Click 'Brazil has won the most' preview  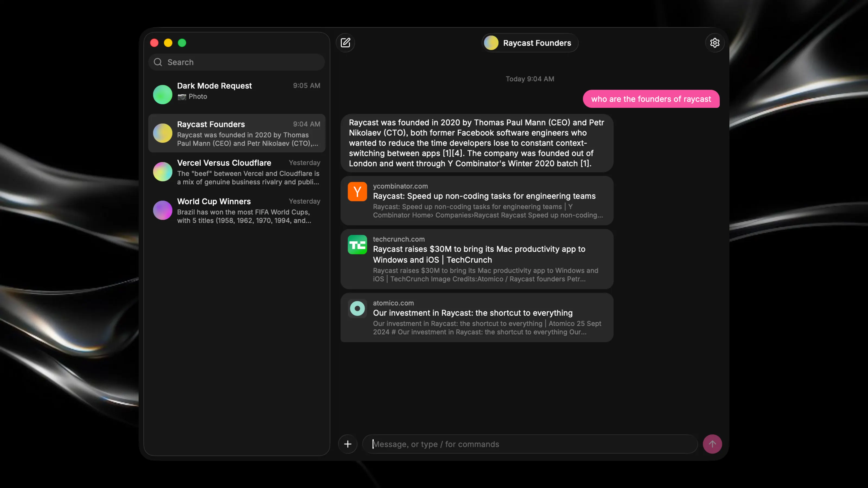[244, 216]
